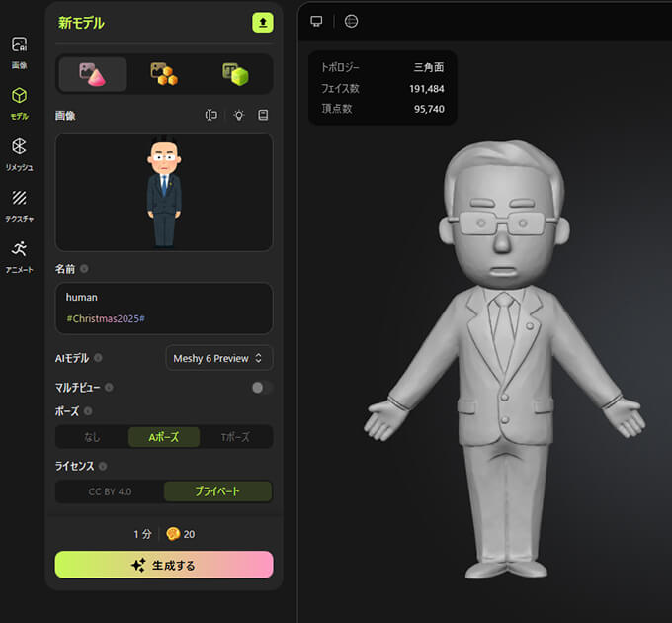Viewport: 672px width, 623px height.
Task: Toggle the マルチビュー switch on
Action: point(261,388)
